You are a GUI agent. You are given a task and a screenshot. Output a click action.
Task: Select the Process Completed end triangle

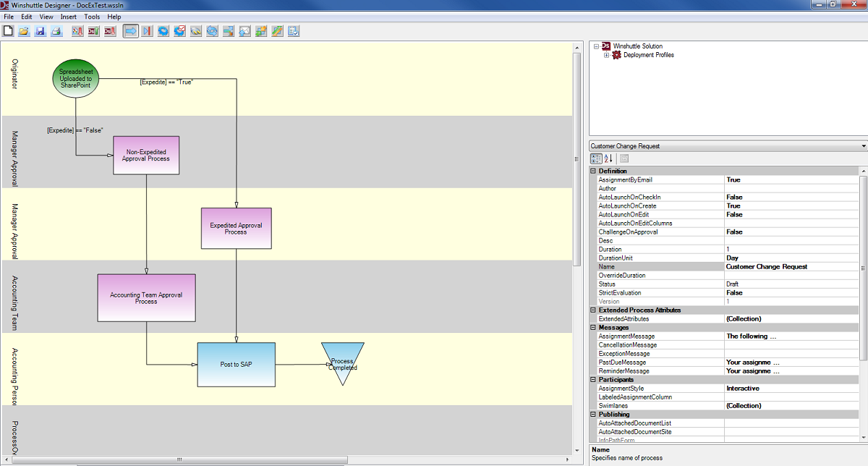[343, 364]
